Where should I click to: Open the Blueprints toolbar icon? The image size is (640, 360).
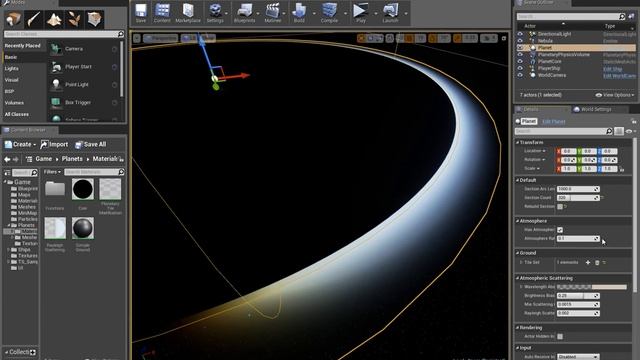244,13
